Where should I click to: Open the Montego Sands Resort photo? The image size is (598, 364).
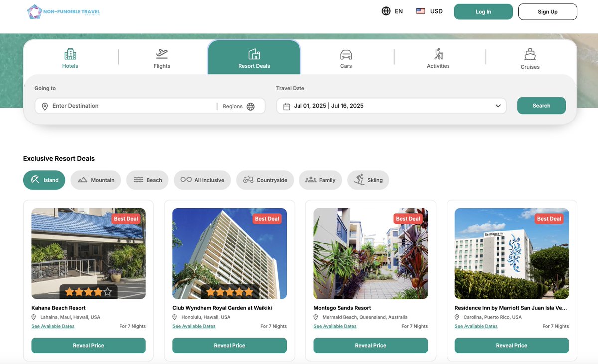click(371, 253)
